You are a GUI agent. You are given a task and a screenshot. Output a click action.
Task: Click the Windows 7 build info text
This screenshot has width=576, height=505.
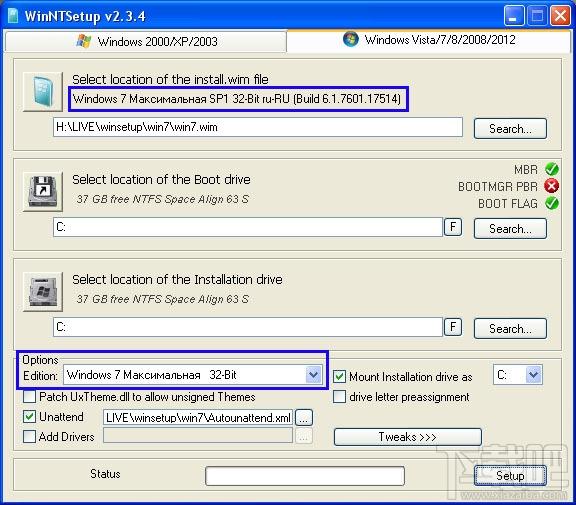click(x=237, y=99)
